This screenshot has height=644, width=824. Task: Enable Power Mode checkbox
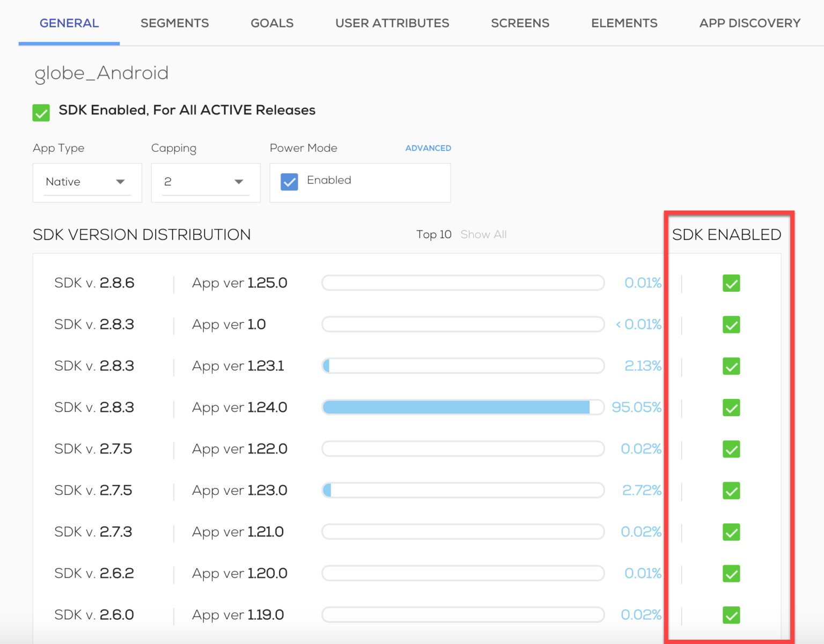point(289,182)
